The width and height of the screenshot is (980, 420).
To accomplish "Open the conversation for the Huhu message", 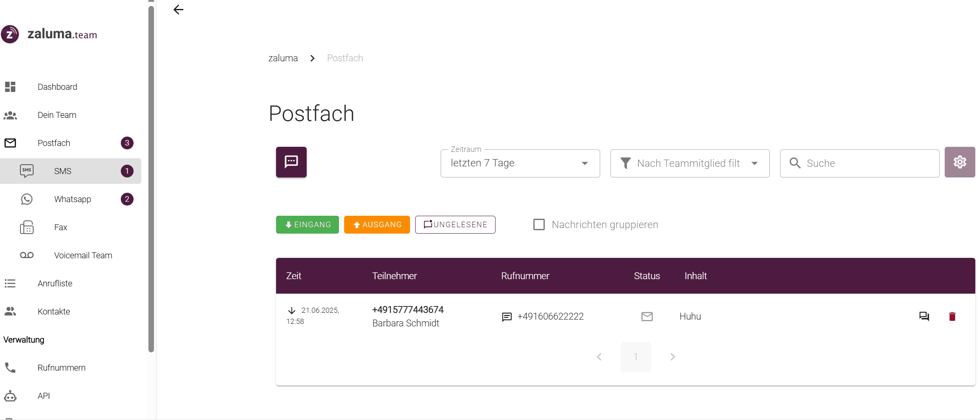I will tap(924, 317).
